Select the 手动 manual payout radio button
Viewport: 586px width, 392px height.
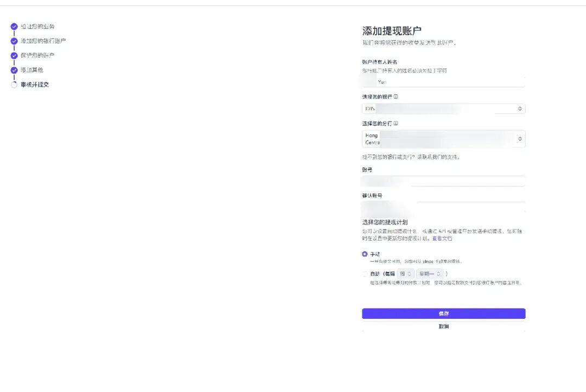(x=365, y=254)
